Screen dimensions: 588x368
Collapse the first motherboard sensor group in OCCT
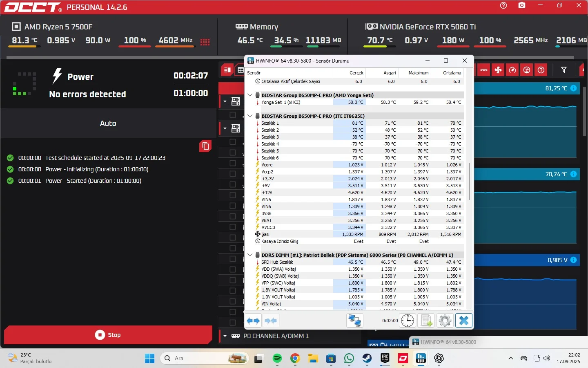pyautogui.click(x=225, y=101)
